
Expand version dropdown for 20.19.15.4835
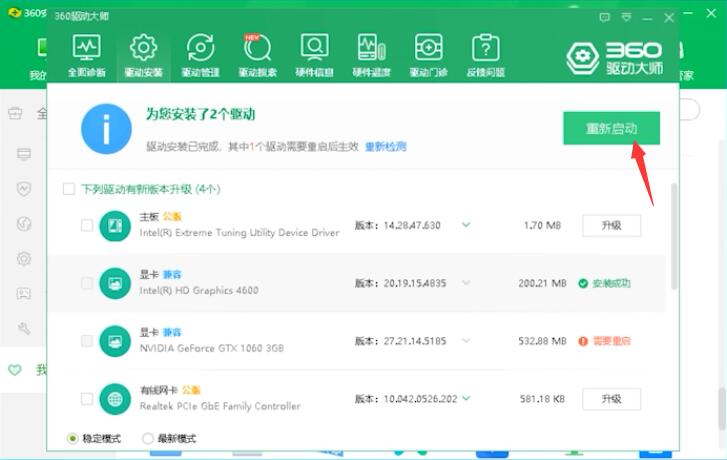click(x=466, y=282)
